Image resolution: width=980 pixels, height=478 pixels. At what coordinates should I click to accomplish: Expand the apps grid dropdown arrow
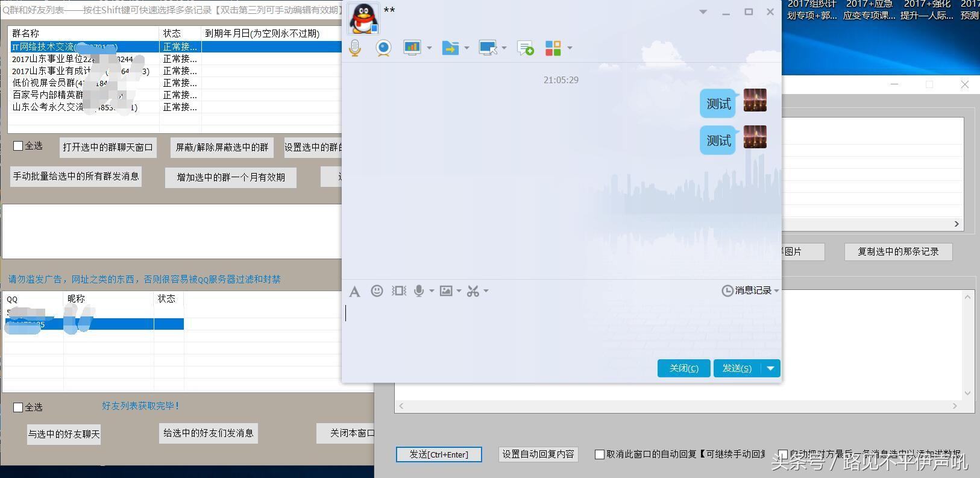pos(570,48)
